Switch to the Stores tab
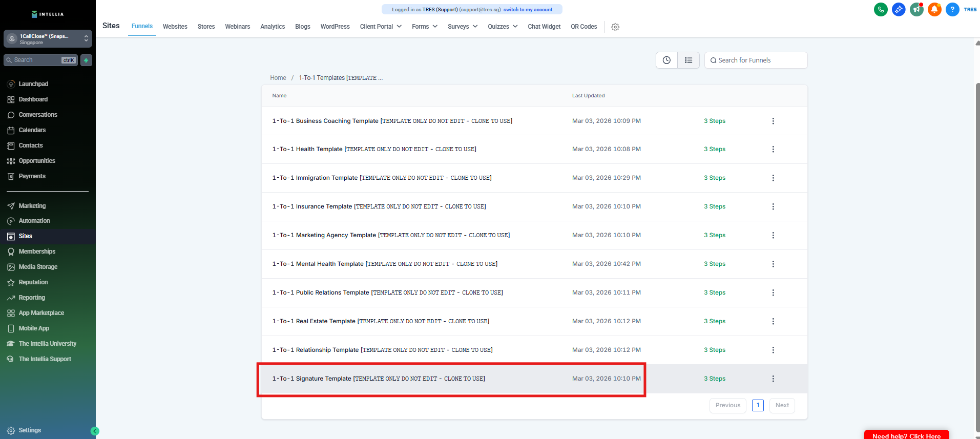This screenshot has height=439, width=980. coord(206,27)
